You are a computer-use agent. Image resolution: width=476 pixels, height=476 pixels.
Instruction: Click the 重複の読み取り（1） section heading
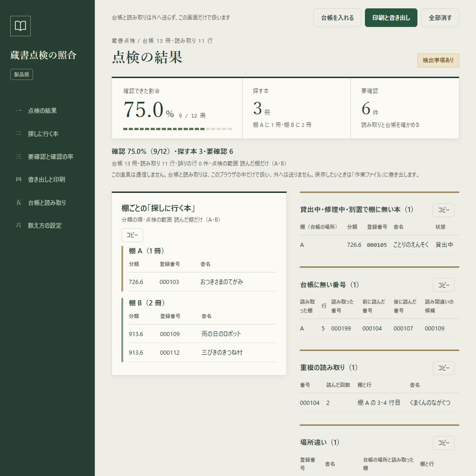point(329,368)
